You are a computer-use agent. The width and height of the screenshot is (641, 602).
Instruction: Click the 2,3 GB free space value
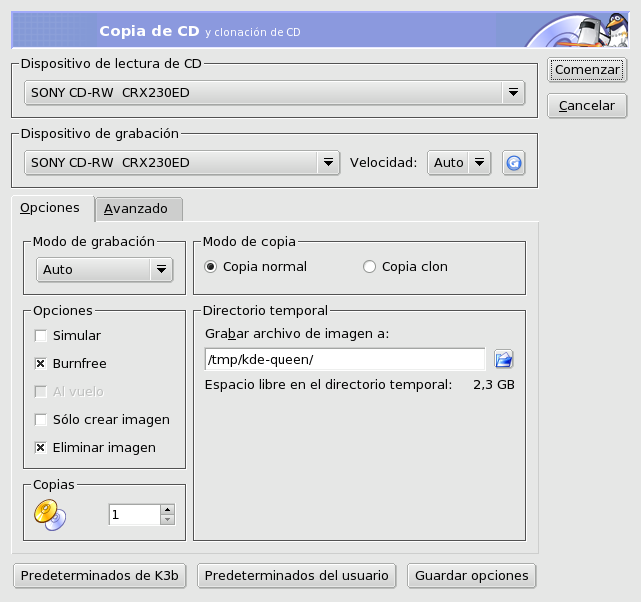click(x=494, y=385)
